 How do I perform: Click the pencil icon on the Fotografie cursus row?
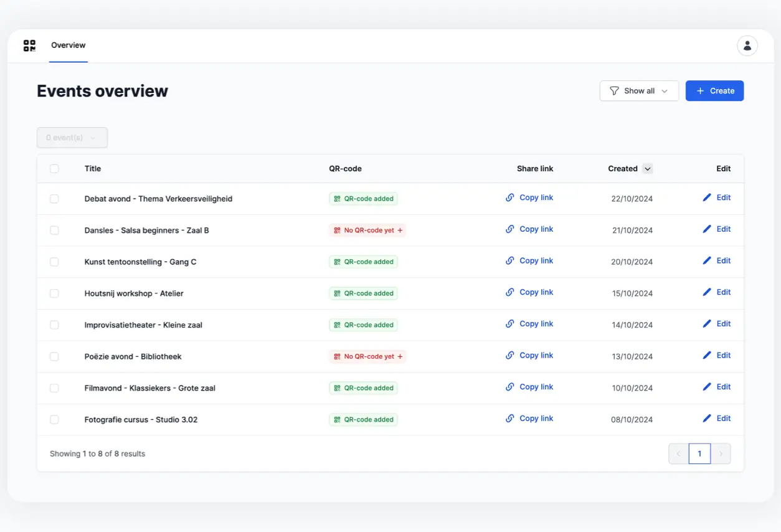click(707, 418)
